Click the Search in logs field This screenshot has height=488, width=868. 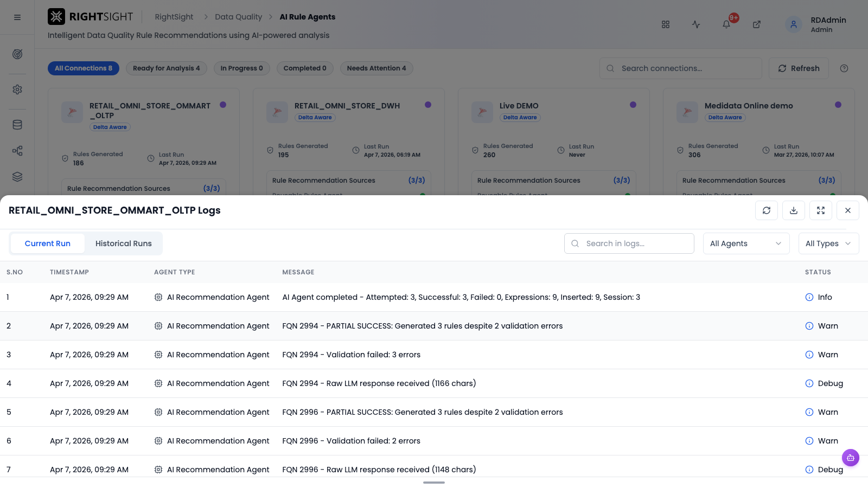pyautogui.click(x=629, y=243)
